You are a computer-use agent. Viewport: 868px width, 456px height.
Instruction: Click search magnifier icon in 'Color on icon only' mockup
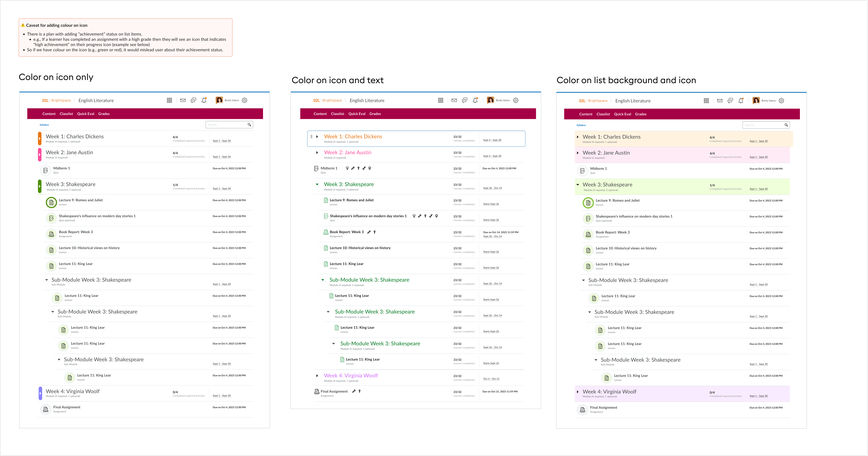pos(249,125)
